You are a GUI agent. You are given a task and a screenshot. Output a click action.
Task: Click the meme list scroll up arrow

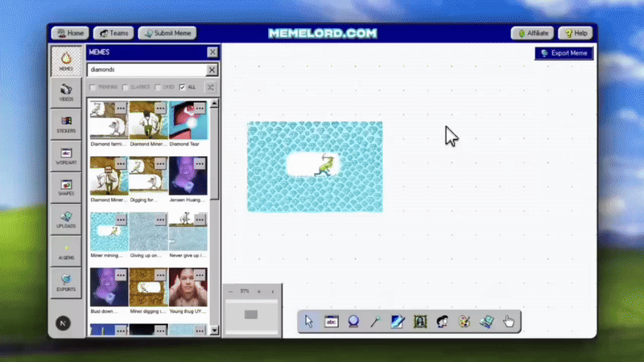214,104
